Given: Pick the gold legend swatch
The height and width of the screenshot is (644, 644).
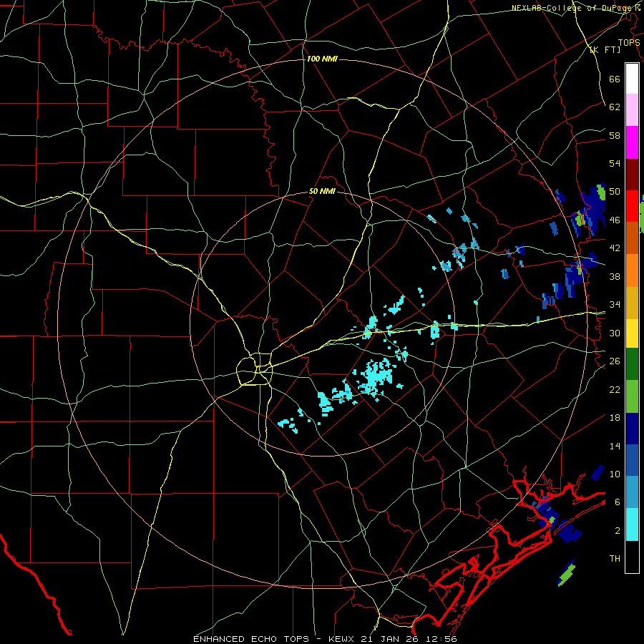Looking at the screenshot, I should 632,302.
